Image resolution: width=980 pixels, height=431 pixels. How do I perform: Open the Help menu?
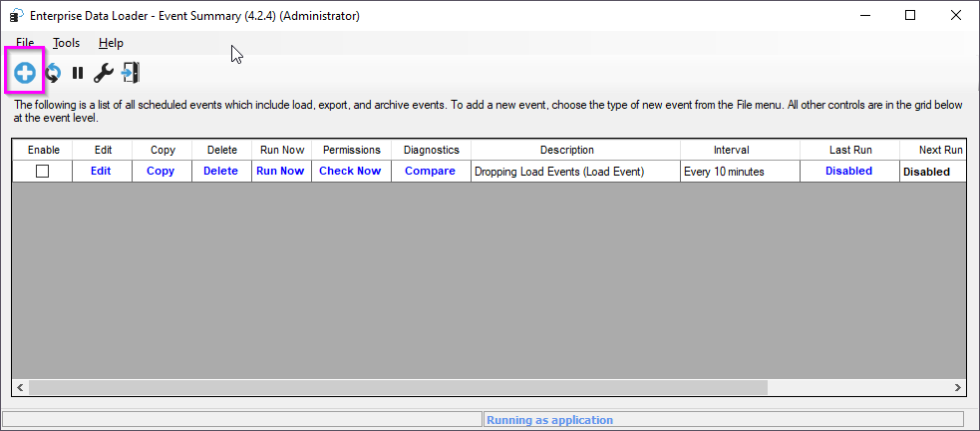111,43
